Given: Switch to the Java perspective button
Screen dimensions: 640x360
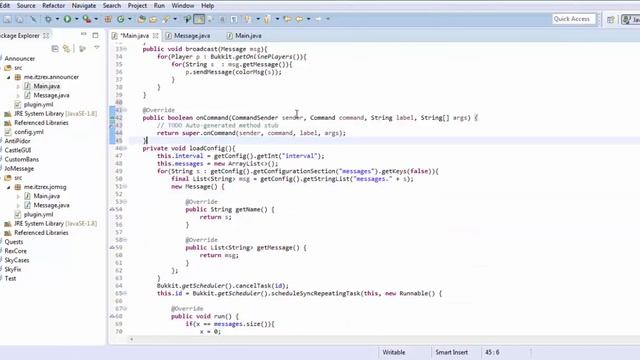Looking at the screenshot, I should point(631,19).
